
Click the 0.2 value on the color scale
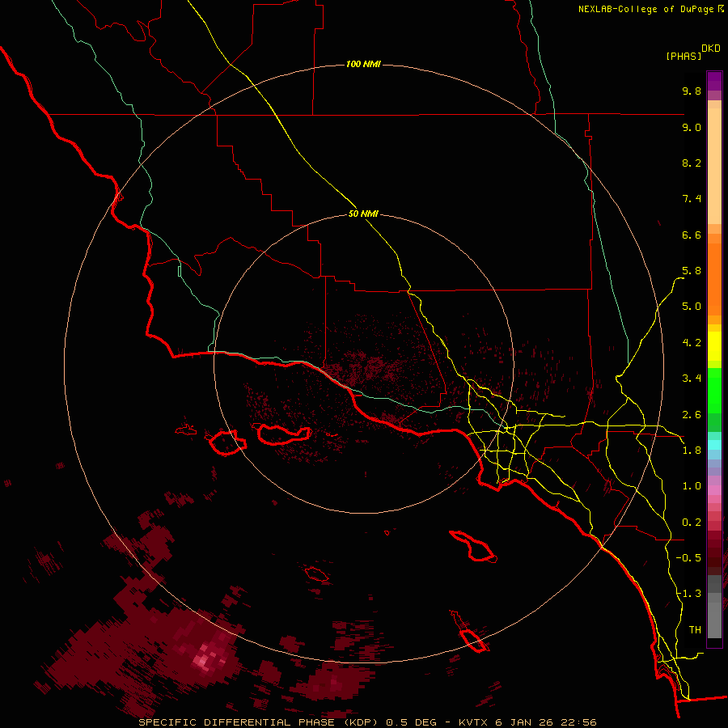692,523
